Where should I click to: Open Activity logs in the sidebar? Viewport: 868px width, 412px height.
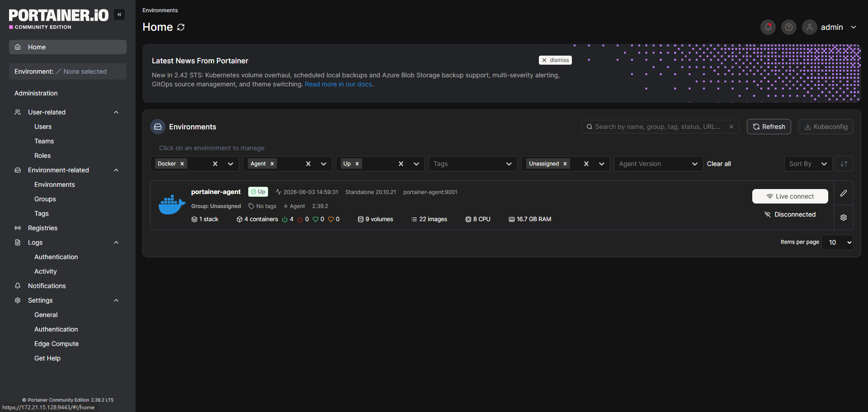tap(46, 271)
